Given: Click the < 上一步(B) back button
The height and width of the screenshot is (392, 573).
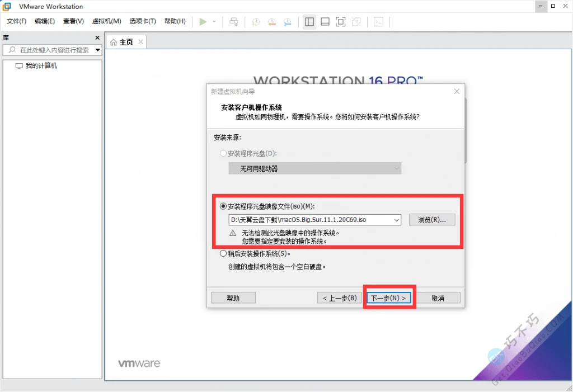Looking at the screenshot, I should click(x=340, y=298).
